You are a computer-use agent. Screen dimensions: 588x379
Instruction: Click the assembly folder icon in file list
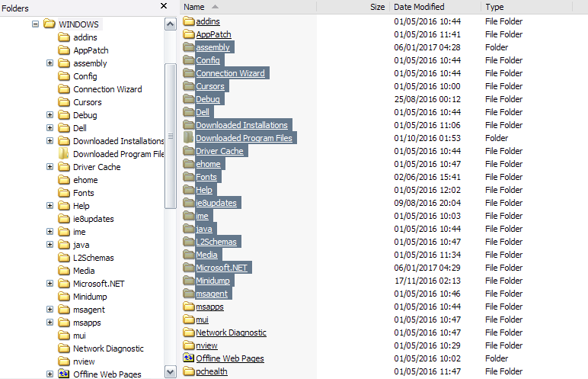(189, 47)
